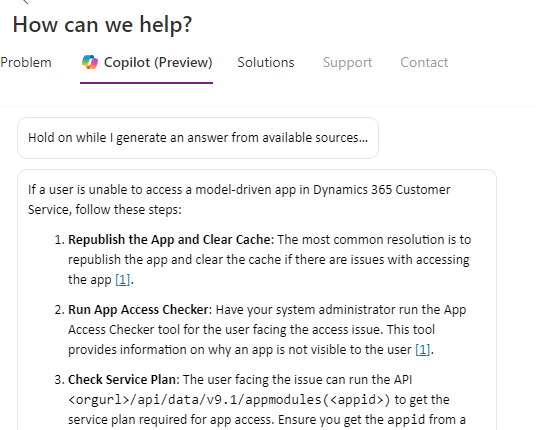
Task: Click the 'Hold on while I generate' message bubble
Action: click(x=198, y=138)
